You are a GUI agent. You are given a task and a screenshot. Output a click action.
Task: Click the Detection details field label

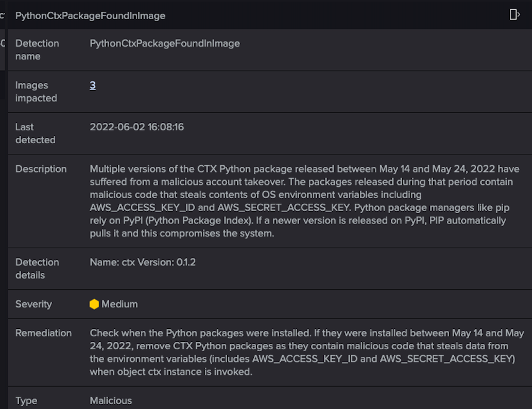[x=37, y=269]
